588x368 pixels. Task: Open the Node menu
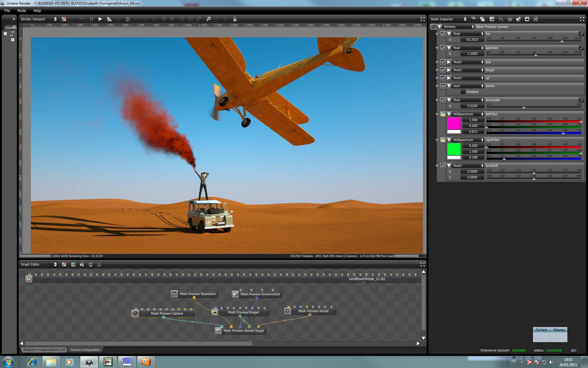21,10
